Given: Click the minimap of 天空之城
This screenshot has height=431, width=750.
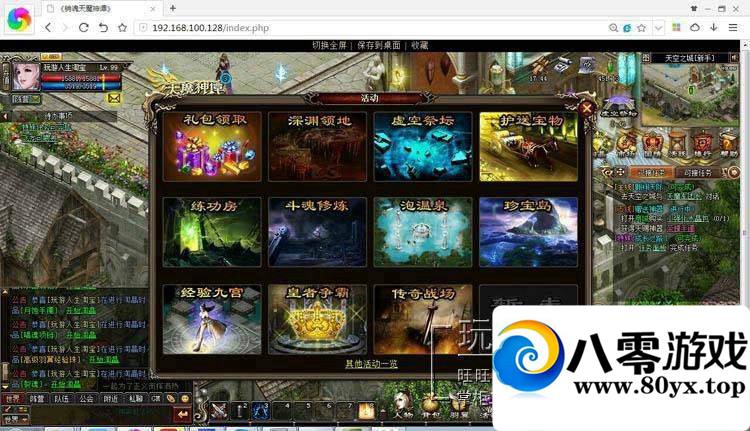Looking at the screenshot, I should coord(690,95).
